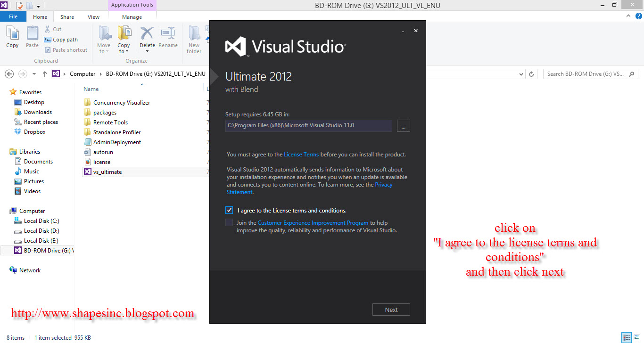Select the vs_ultimate setup file icon
The image size is (644, 343).
coord(87,171)
